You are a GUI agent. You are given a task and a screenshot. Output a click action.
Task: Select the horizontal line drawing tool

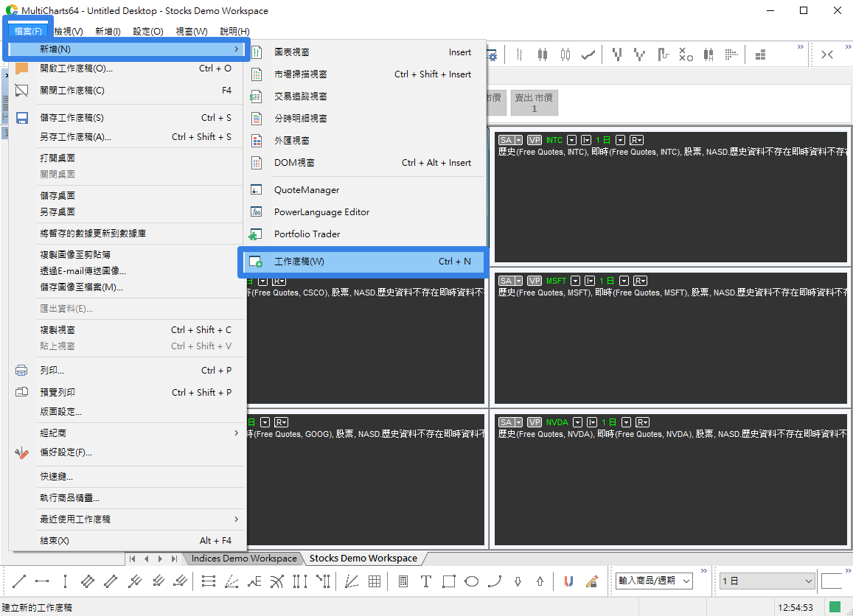42,581
